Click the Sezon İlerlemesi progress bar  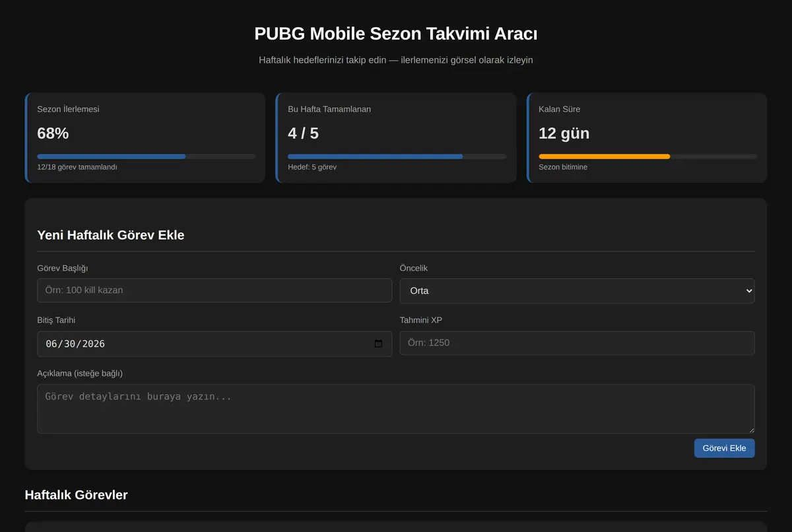click(x=147, y=156)
